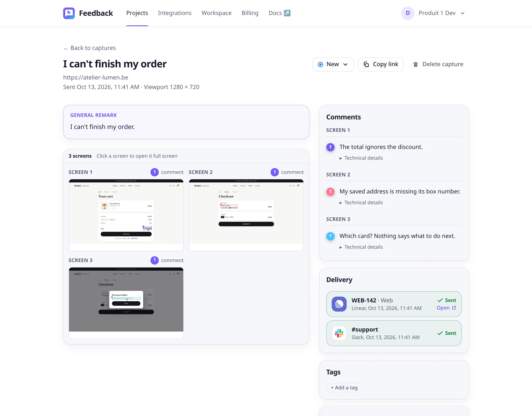Image resolution: width=532 pixels, height=416 pixels.
Task: Click the external arrow icon beside Docs
Action: tap(287, 13)
